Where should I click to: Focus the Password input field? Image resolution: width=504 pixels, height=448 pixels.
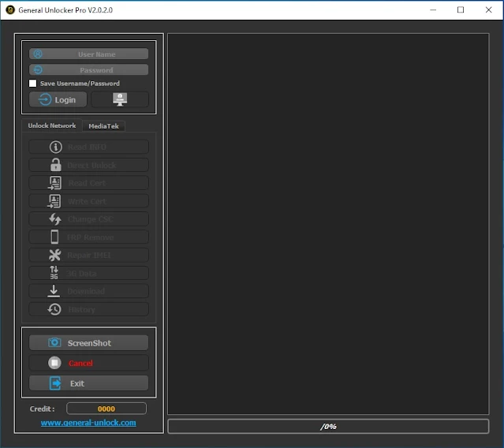(x=88, y=69)
